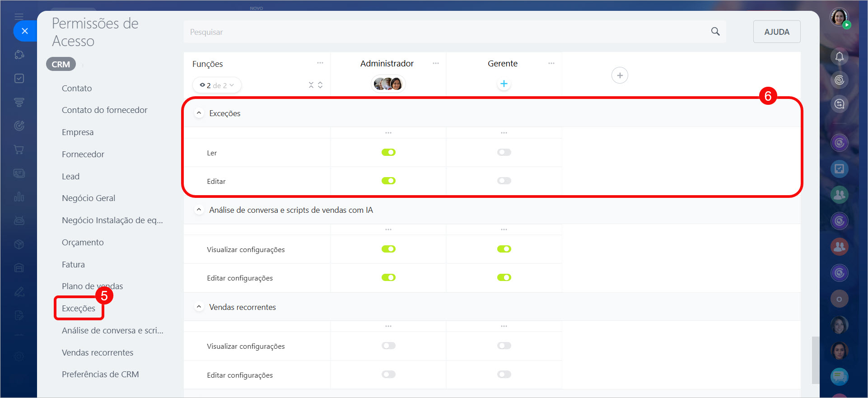Image resolution: width=868 pixels, height=398 pixels.
Task: Toggle AI analysis Visualizar configurações for Gerente
Action: (504, 249)
